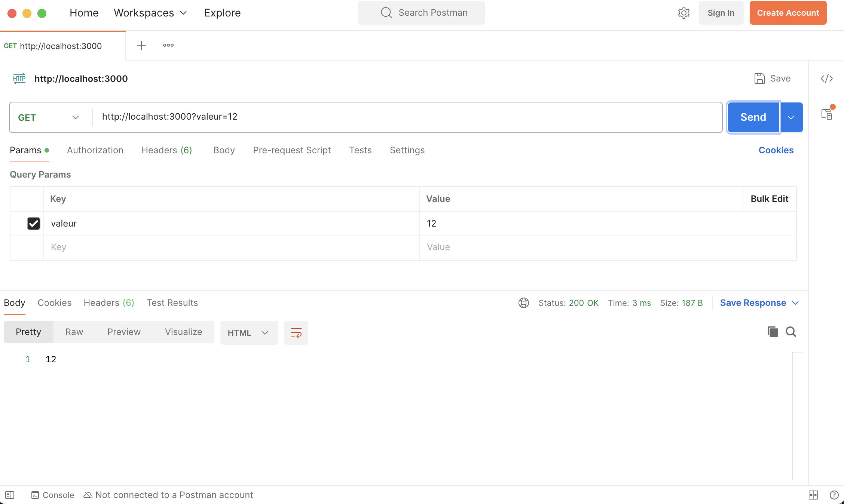Select the Raw response view
Image resolution: width=844 pixels, height=504 pixels.
point(74,332)
